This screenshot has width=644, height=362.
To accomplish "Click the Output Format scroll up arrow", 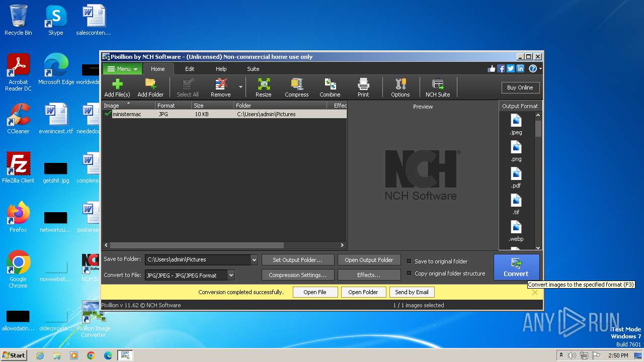I will [538, 115].
